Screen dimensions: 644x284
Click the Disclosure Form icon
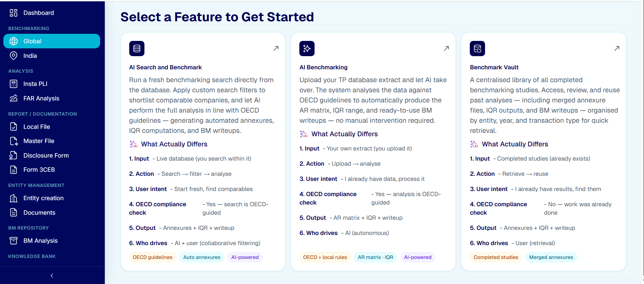pyautogui.click(x=14, y=156)
